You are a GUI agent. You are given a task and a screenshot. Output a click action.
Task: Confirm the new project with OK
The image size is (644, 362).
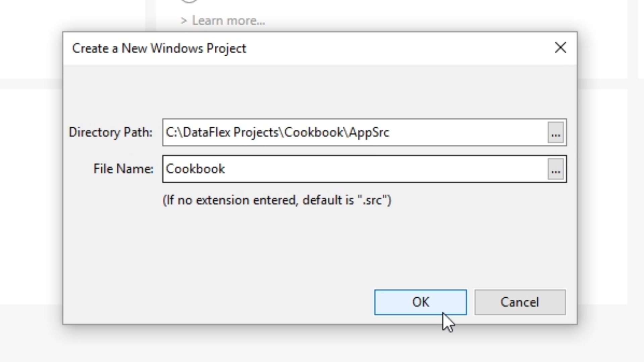(x=420, y=302)
